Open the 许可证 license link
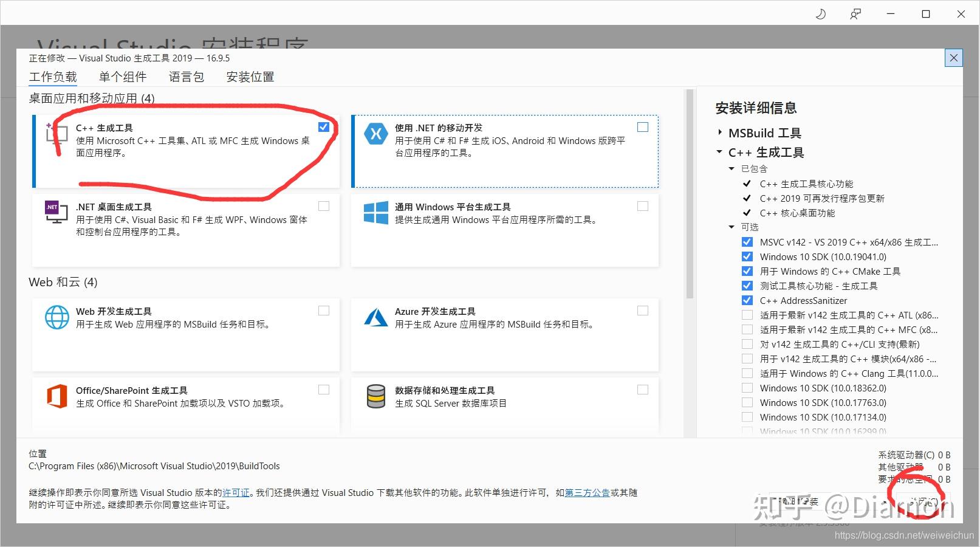The width and height of the screenshot is (980, 547). [x=236, y=493]
